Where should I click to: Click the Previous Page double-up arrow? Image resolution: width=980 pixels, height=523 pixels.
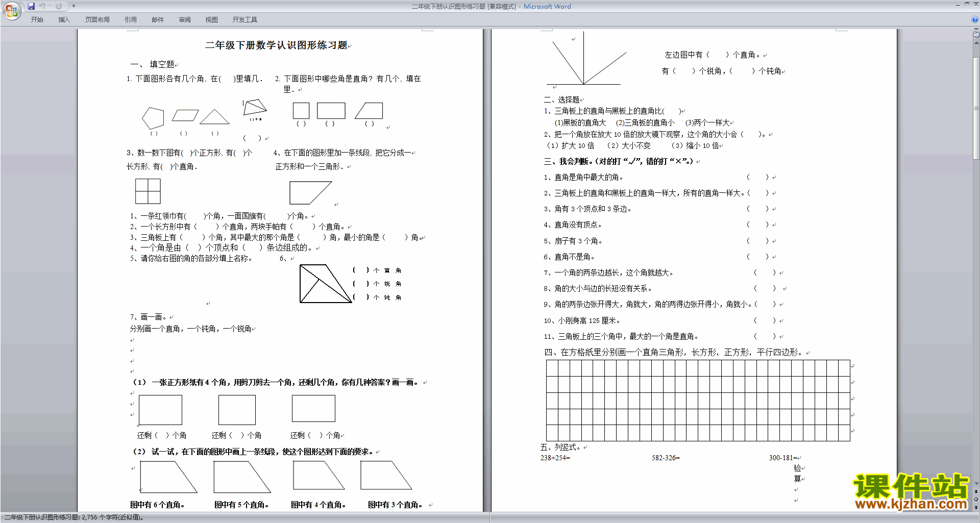click(976, 492)
